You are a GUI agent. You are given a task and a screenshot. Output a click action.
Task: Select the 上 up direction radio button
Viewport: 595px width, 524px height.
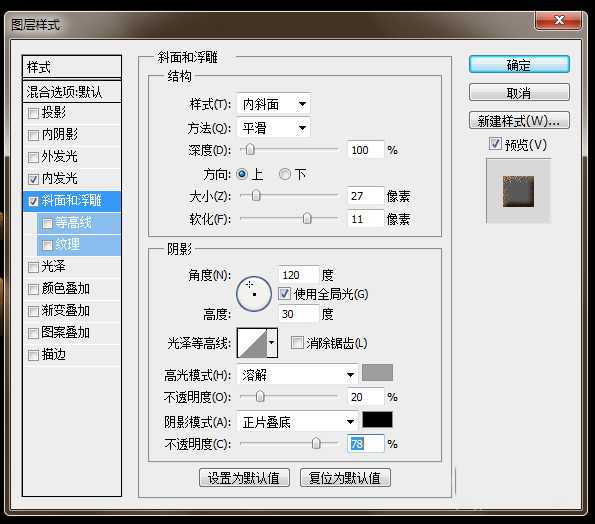tap(242, 175)
